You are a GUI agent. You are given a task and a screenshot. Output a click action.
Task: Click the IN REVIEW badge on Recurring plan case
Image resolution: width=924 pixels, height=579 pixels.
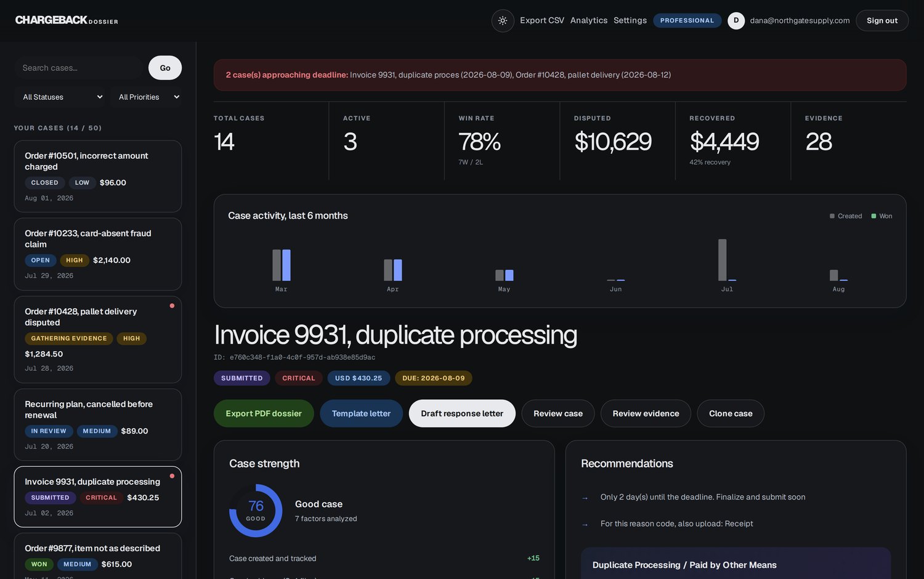pos(49,431)
